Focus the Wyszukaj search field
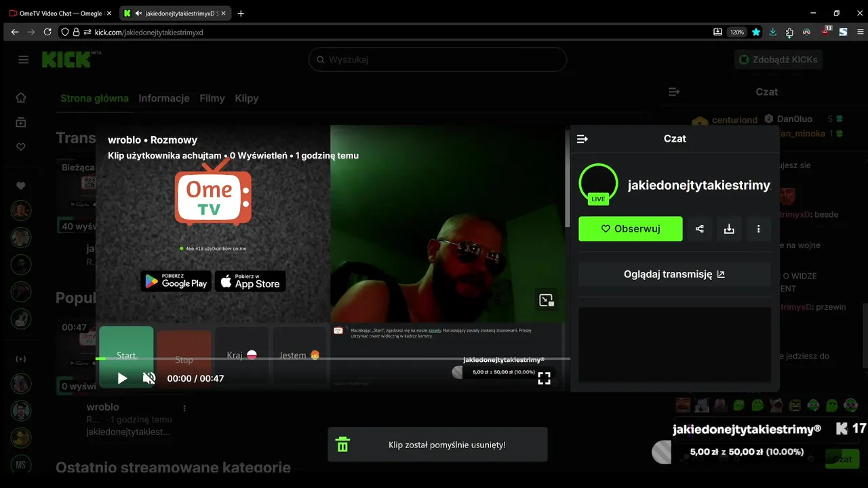Image resolution: width=868 pixels, height=488 pixels. point(437,60)
